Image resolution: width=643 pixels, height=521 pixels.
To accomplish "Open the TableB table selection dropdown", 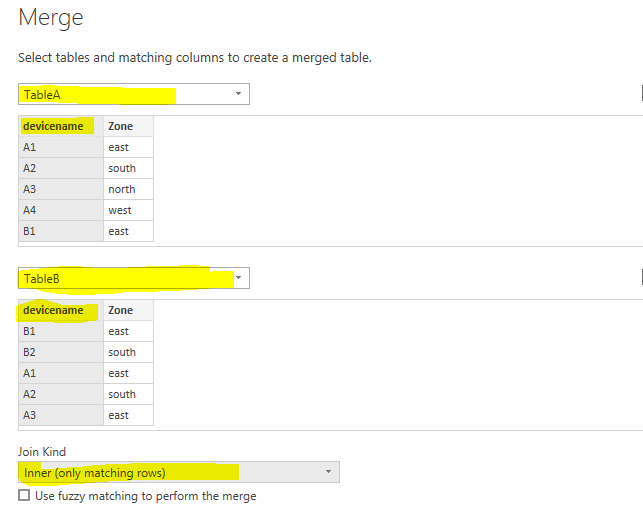I will [x=134, y=278].
